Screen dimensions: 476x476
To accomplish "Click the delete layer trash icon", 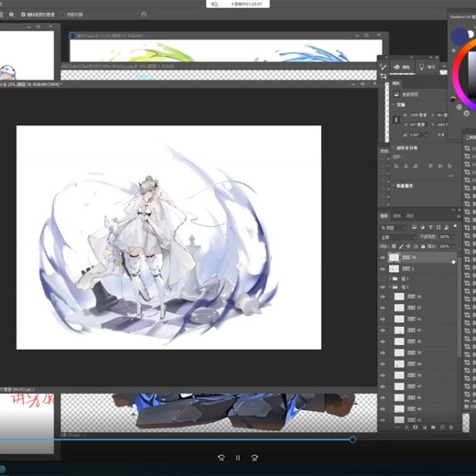I will [451, 427].
